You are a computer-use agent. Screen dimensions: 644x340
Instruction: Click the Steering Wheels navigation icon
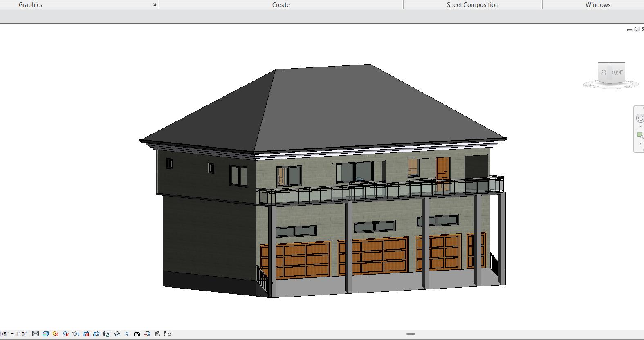click(640, 119)
